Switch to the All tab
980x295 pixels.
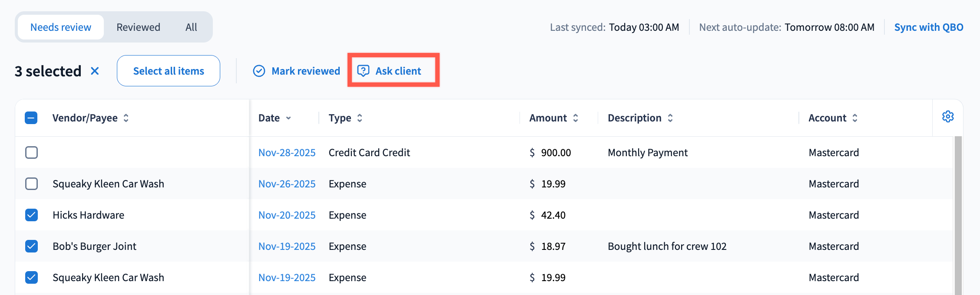point(191,27)
